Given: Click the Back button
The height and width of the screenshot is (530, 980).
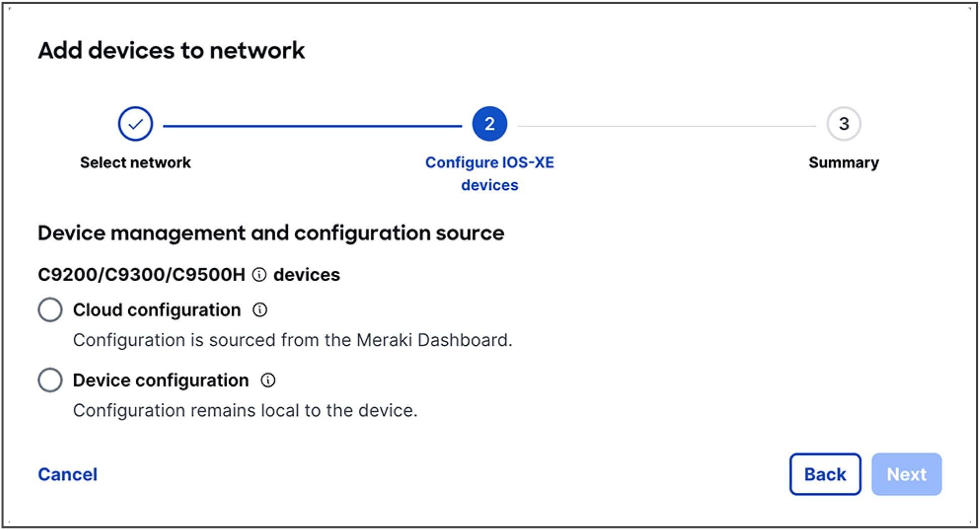Looking at the screenshot, I should 824,474.
